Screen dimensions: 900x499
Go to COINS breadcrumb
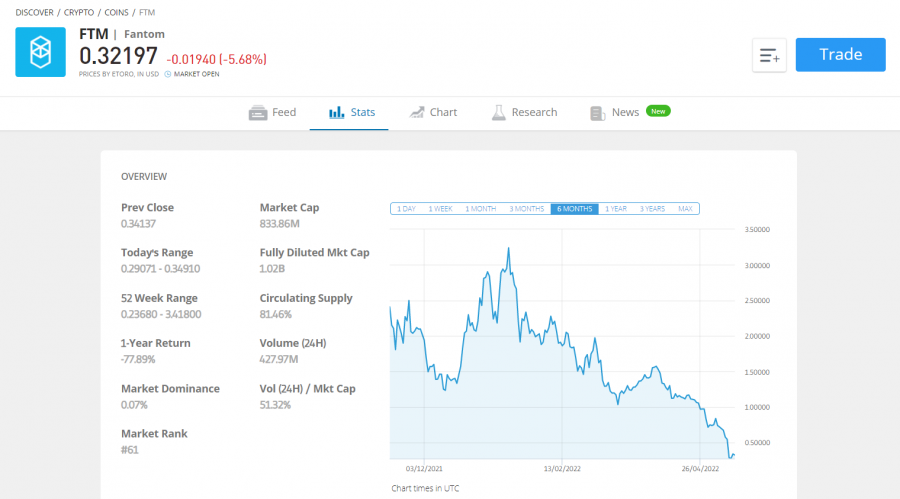[117, 12]
